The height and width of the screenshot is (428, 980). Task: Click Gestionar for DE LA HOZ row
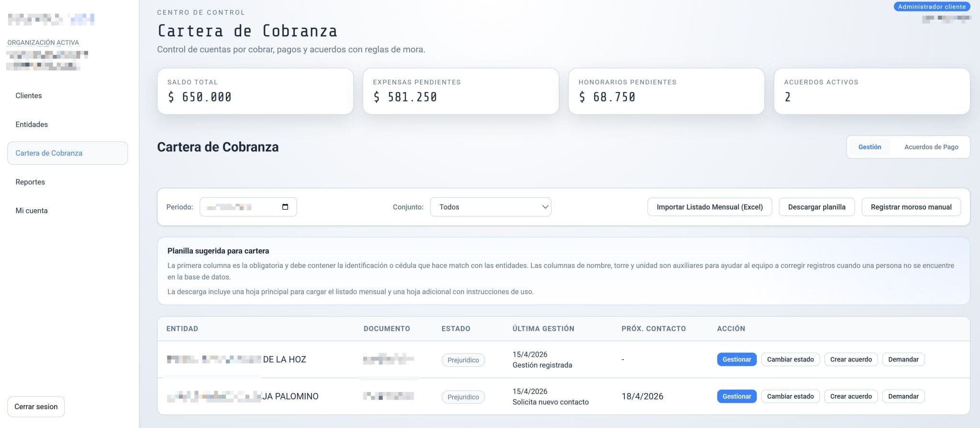(736, 360)
